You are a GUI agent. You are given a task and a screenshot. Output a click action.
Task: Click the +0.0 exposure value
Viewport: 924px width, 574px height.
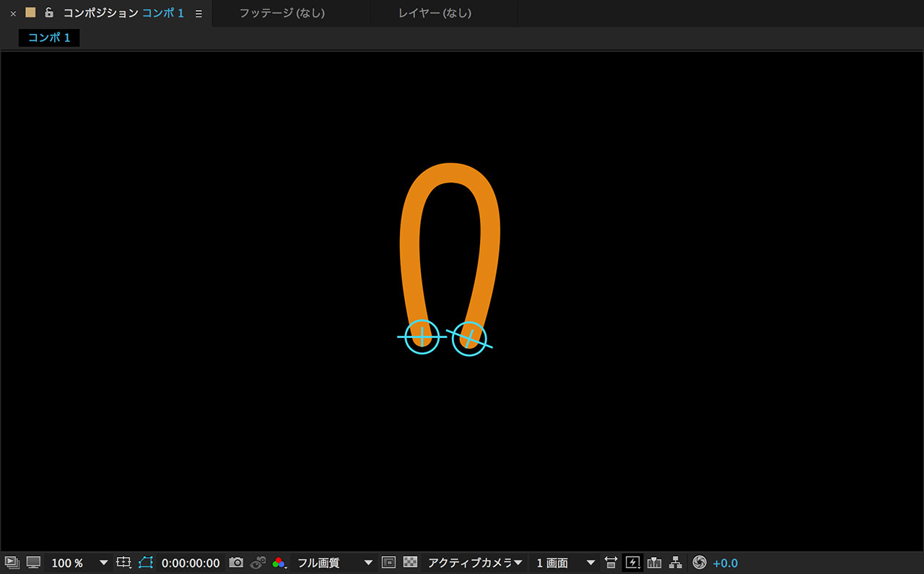[725, 562]
